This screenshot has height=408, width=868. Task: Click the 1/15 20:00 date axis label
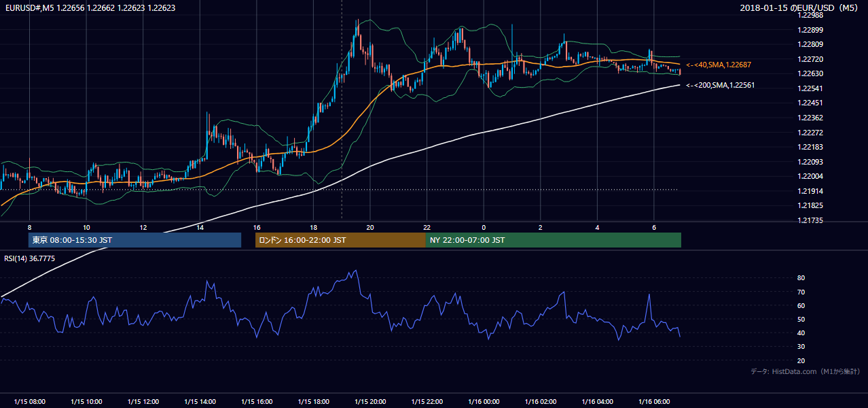pos(370,402)
